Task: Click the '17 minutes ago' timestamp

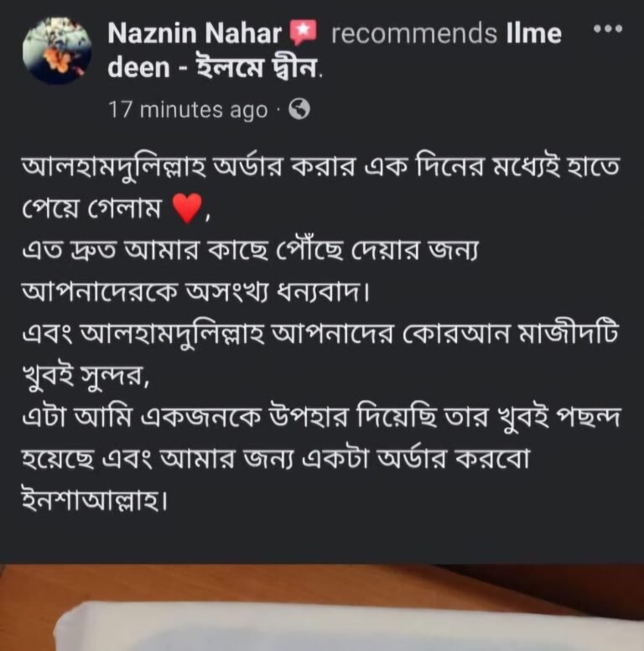Action: (x=188, y=110)
